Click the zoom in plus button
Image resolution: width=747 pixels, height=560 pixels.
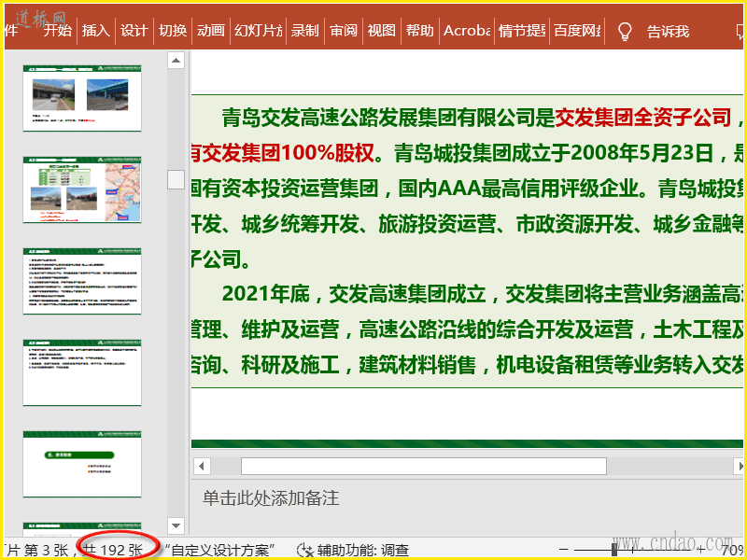pos(701,550)
